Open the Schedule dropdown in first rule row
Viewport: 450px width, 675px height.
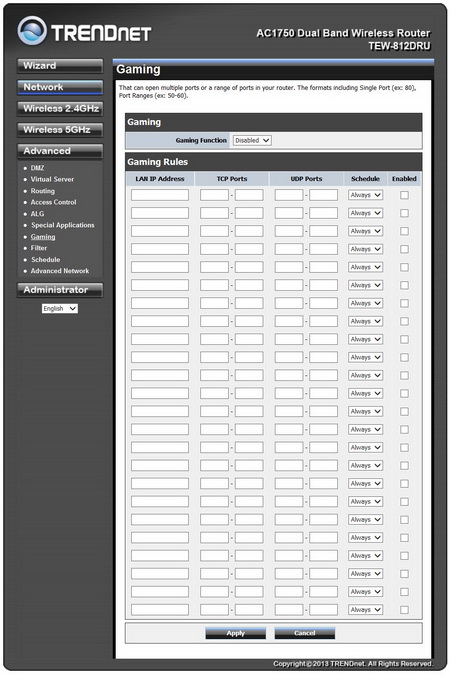[365, 195]
